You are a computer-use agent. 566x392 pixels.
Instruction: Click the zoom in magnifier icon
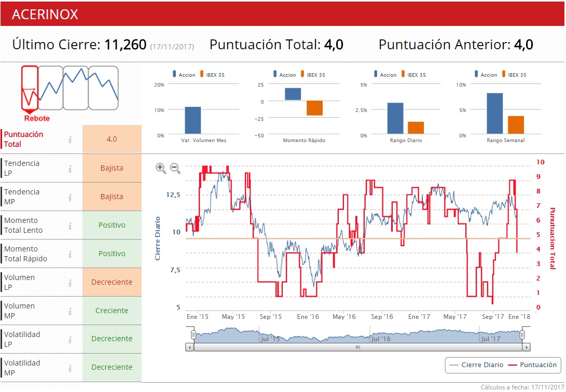(x=161, y=168)
